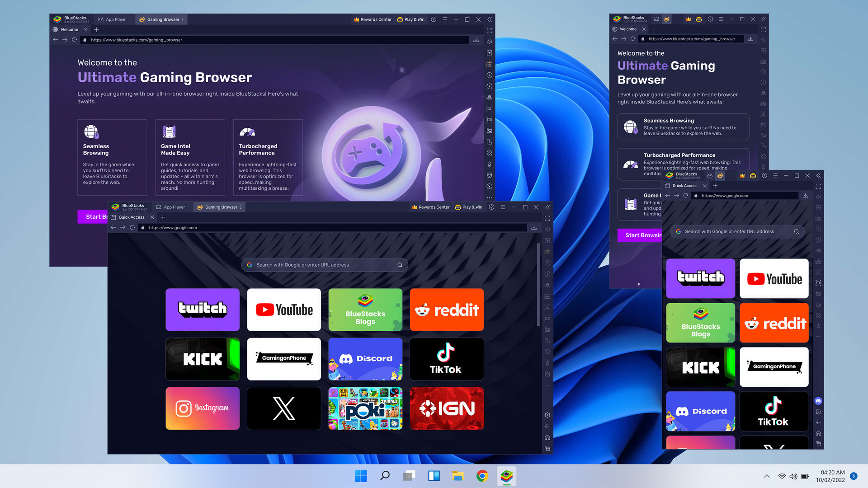The image size is (868, 488).
Task: Open File Explorer from the taskbar
Action: (458, 476)
